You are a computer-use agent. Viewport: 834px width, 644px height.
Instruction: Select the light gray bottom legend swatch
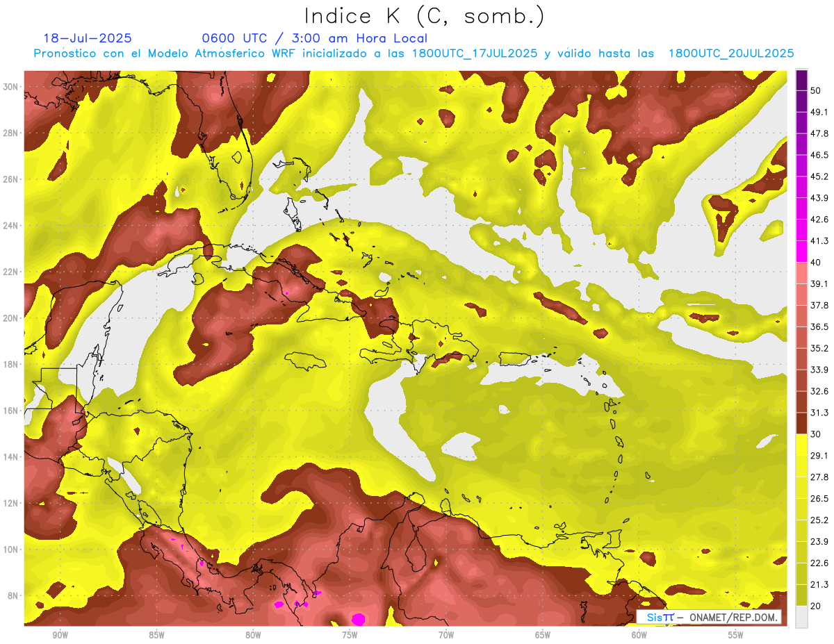(x=801, y=617)
